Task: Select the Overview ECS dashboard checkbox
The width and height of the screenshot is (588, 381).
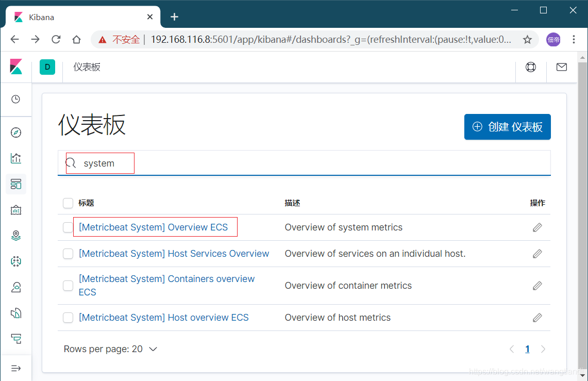Action: click(x=68, y=227)
